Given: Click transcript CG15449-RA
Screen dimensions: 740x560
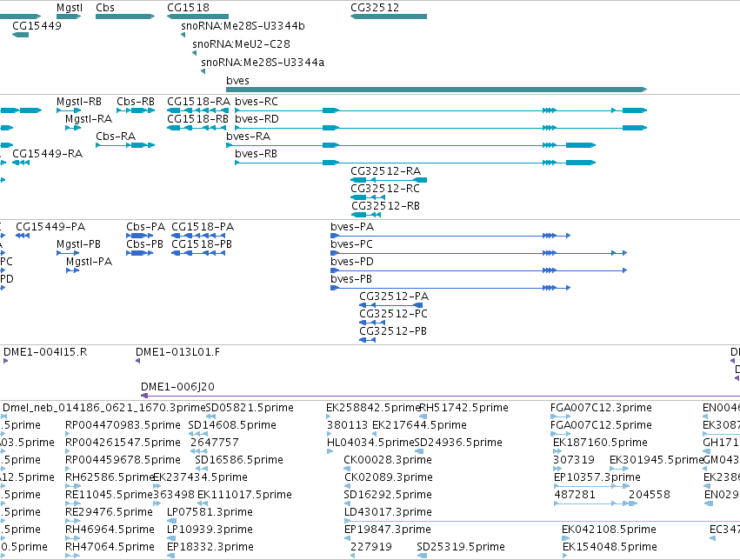Looking at the screenshot, I should pyautogui.click(x=21, y=163).
